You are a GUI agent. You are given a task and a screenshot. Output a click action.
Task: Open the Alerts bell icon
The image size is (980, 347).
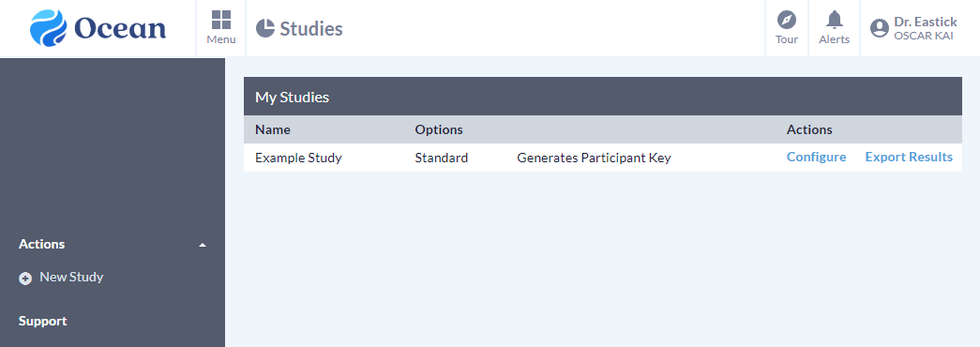point(835,20)
